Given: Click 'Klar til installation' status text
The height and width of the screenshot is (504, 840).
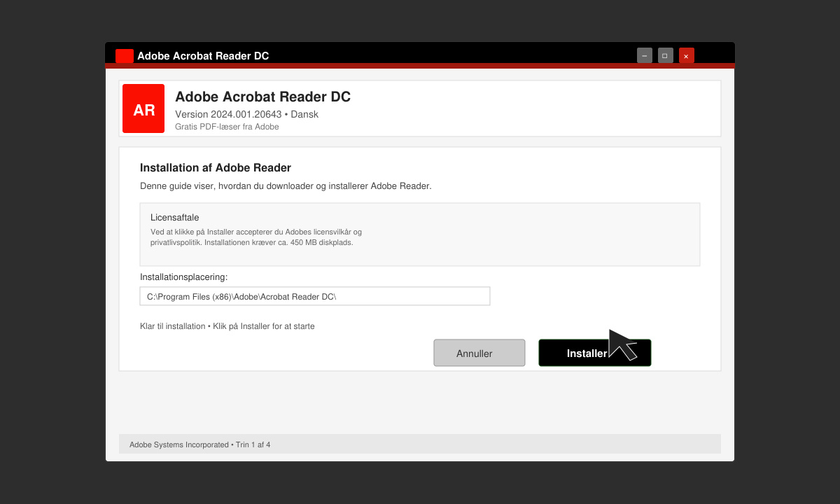Looking at the screenshot, I should 227,326.
